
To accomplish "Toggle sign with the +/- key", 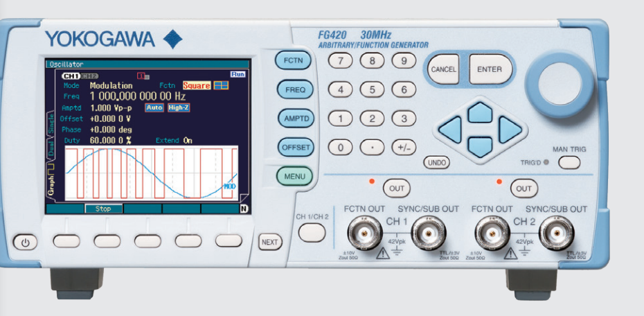I will click(404, 147).
